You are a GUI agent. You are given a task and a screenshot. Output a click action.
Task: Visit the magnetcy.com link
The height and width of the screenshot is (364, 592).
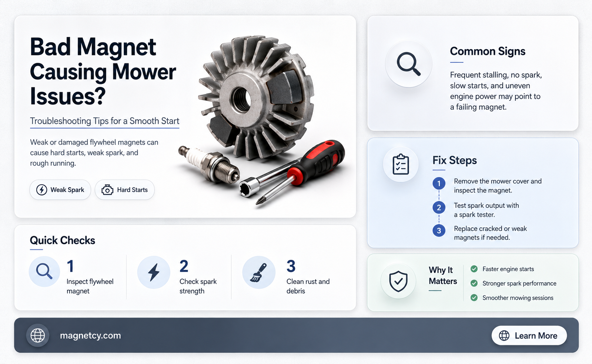pos(90,336)
